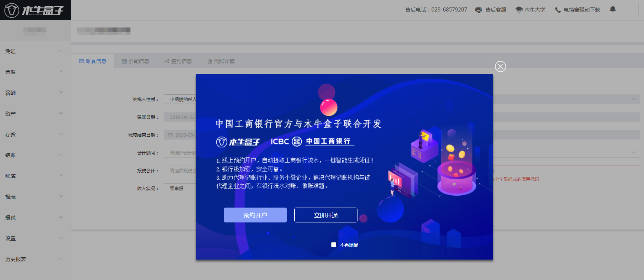Expand the 资产 sidebar menu
Screen dimensions: 644x280
[35, 114]
